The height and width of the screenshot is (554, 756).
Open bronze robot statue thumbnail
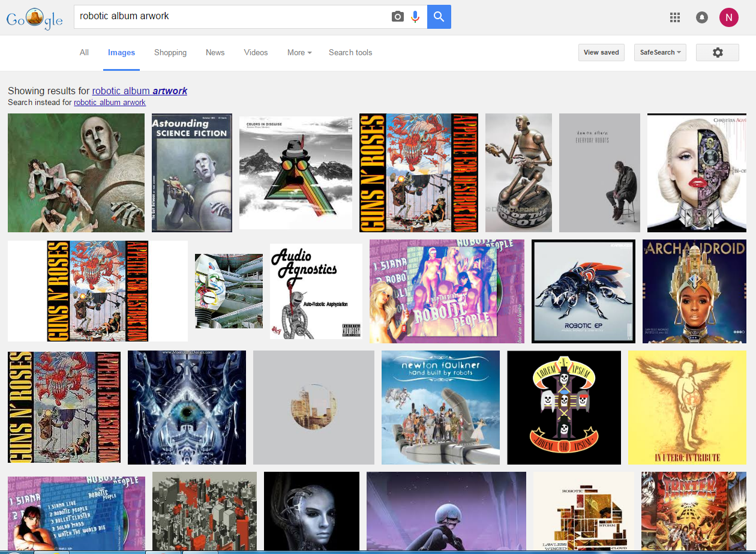click(x=518, y=173)
